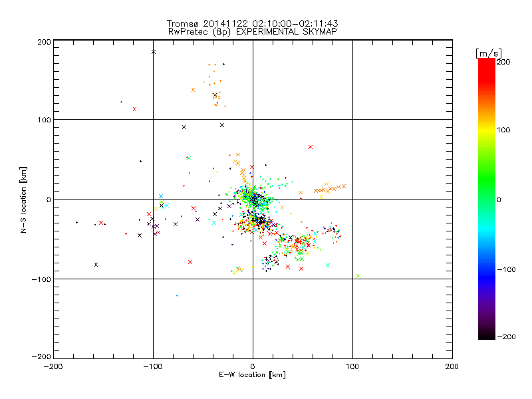Click the N-S location [km] axis label
This screenshot has height=399, width=532.
[24, 199]
